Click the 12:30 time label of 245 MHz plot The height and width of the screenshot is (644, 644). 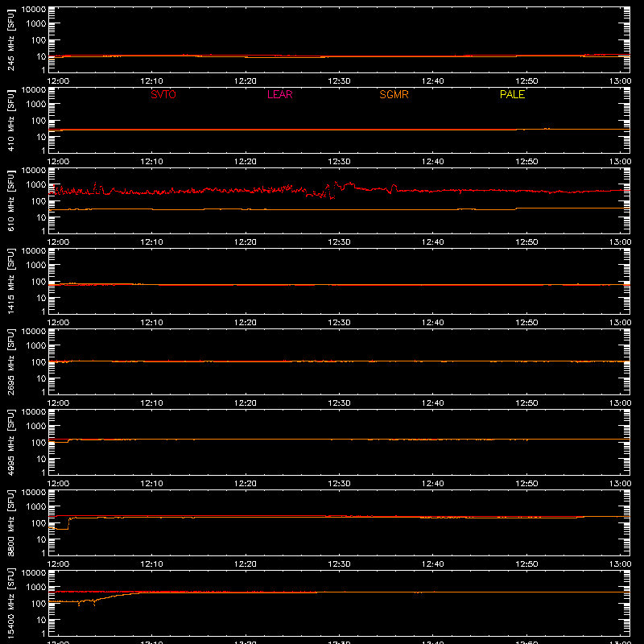click(339, 81)
